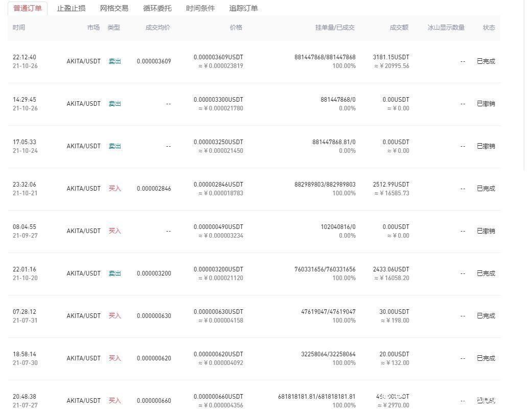Click the 成交均价 column header

click(x=158, y=28)
